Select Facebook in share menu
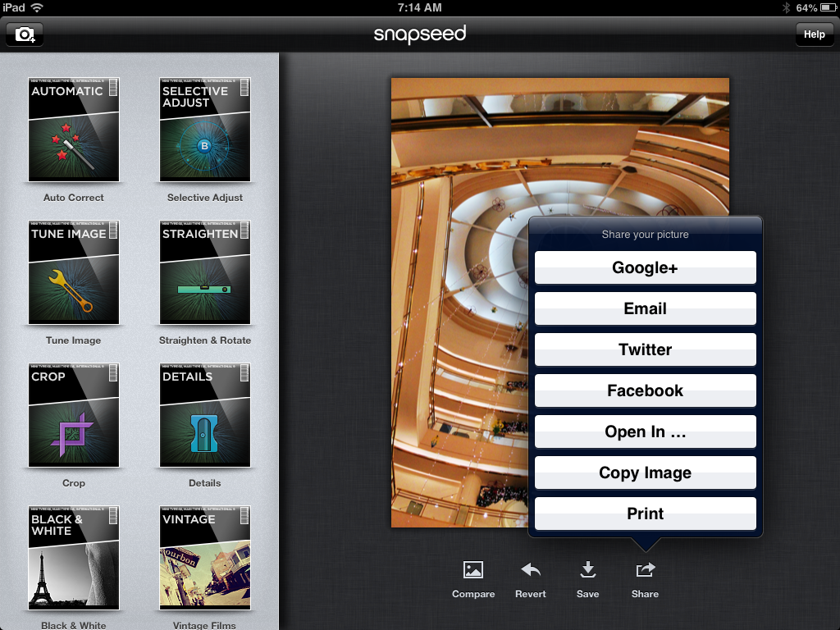 pyautogui.click(x=645, y=390)
